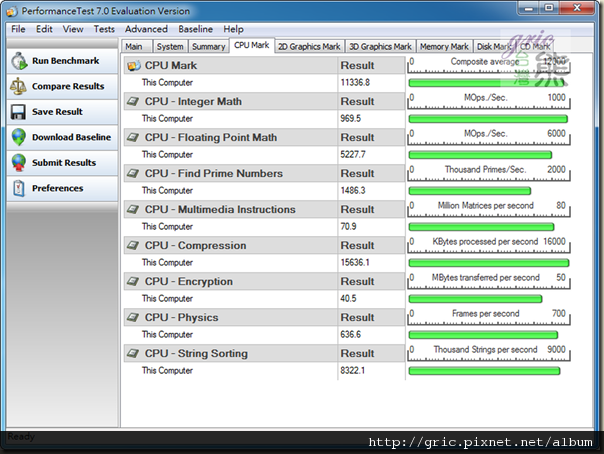Image resolution: width=604 pixels, height=454 pixels.
Task: Select the CPU Mark tab
Action: click(x=252, y=45)
